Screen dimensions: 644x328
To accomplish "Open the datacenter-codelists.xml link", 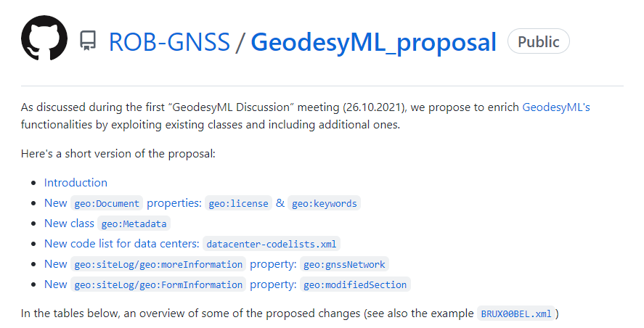I will click(x=272, y=244).
